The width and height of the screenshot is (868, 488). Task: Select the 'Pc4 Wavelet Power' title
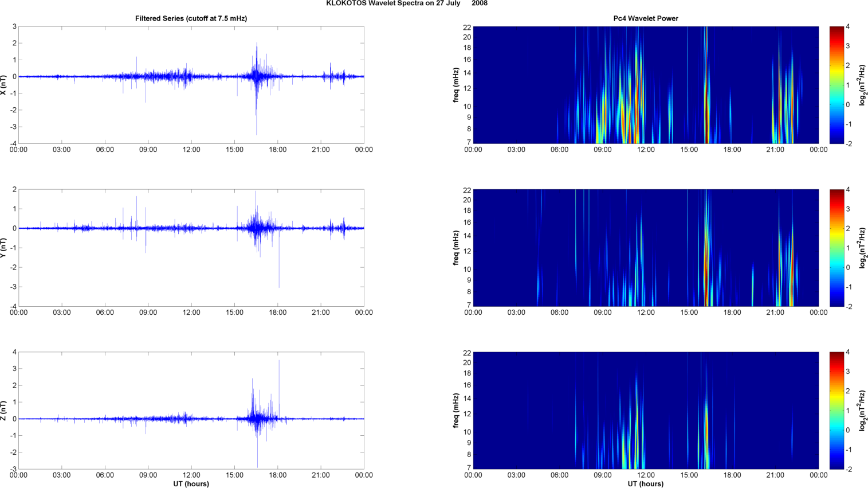646,18
